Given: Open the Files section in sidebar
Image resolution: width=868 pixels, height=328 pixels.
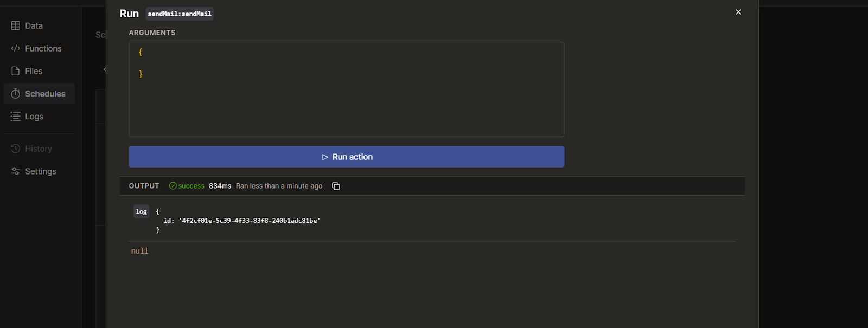Looking at the screenshot, I should click(x=27, y=71).
